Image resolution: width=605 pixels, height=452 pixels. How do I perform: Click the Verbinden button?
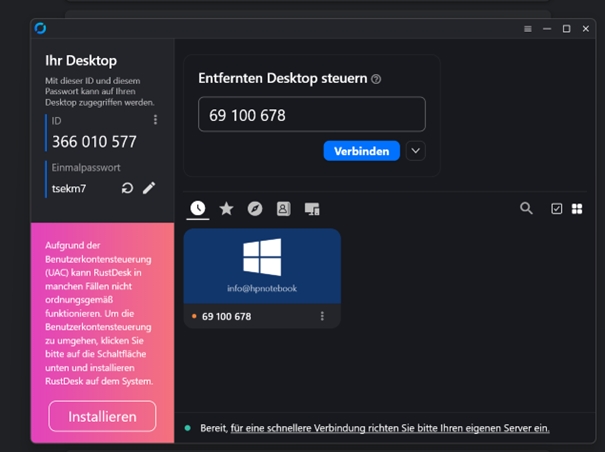click(362, 151)
